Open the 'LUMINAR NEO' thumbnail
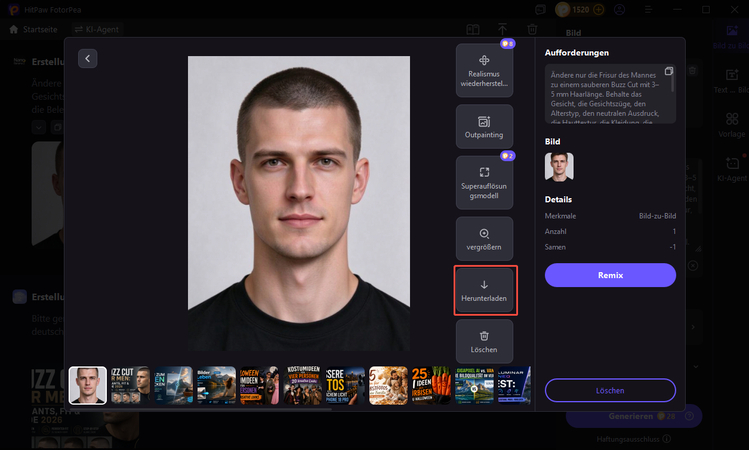The height and width of the screenshot is (450, 749). tap(514, 385)
